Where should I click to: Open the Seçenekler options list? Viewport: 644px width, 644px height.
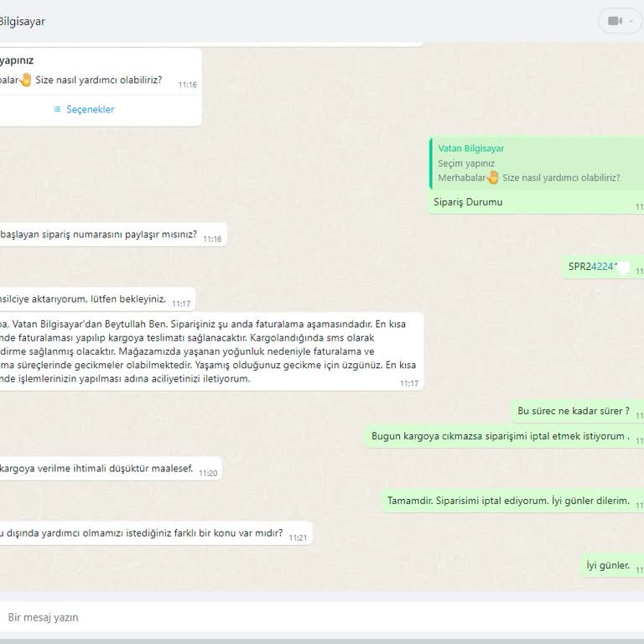pos(84,109)
